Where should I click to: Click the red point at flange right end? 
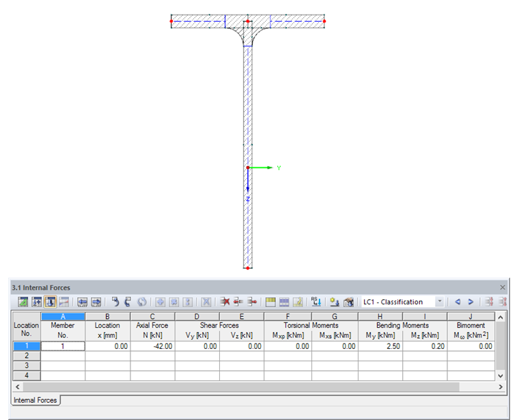pos(324,21)
